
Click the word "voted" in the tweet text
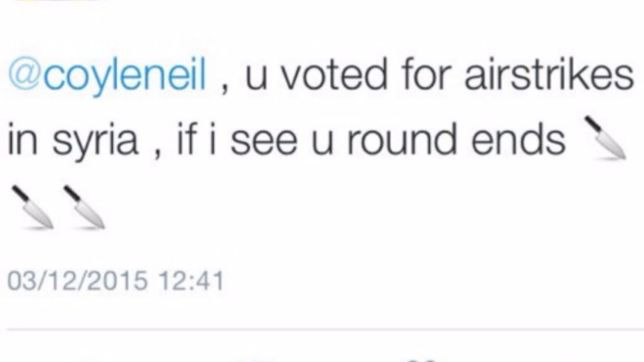pyautogui.click(x=337, y=75)
